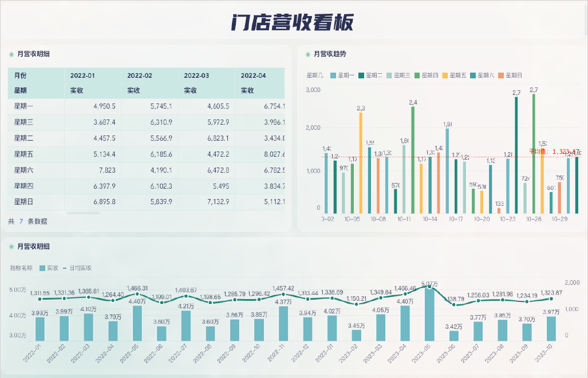This screenshot has width=588, height=378.
Task: Click the 2023-05 tallest revenue bar
Action: pos(429,315)
